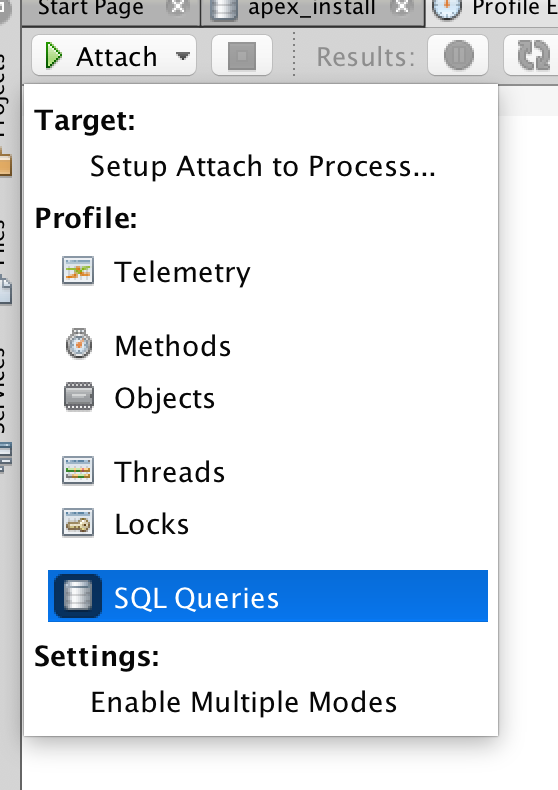This screenshot has height=790, width=558.
Task: Switch to the apex_install tab
Action: [311, 9]
